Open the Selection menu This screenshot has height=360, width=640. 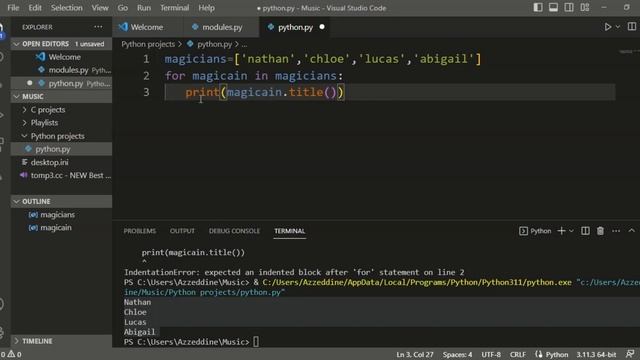click(67, 8)
